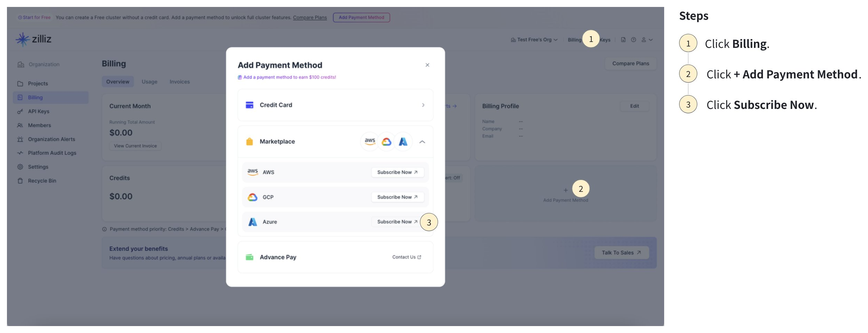Click the Platform Audit Logs icon

pyautogui.click(x=20, y=153)
